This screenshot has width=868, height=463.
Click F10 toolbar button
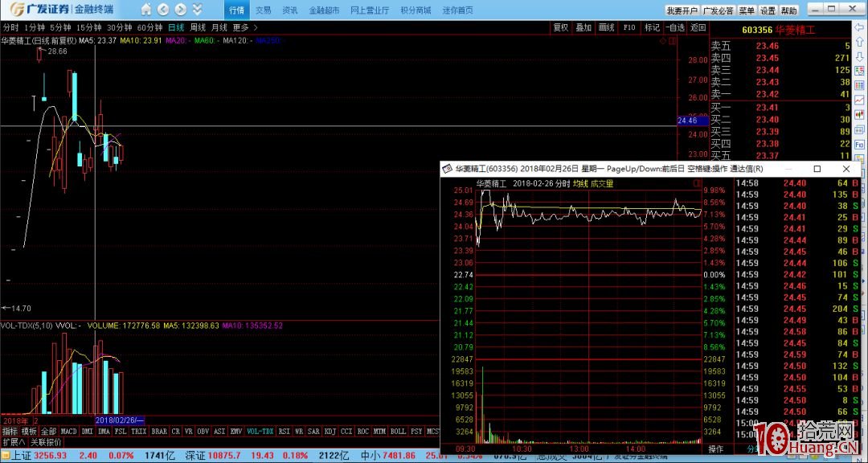tap(629, 27)
